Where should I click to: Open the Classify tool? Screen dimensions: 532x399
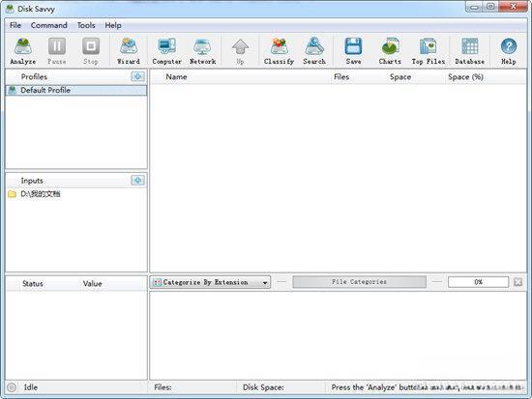(279, 51)
